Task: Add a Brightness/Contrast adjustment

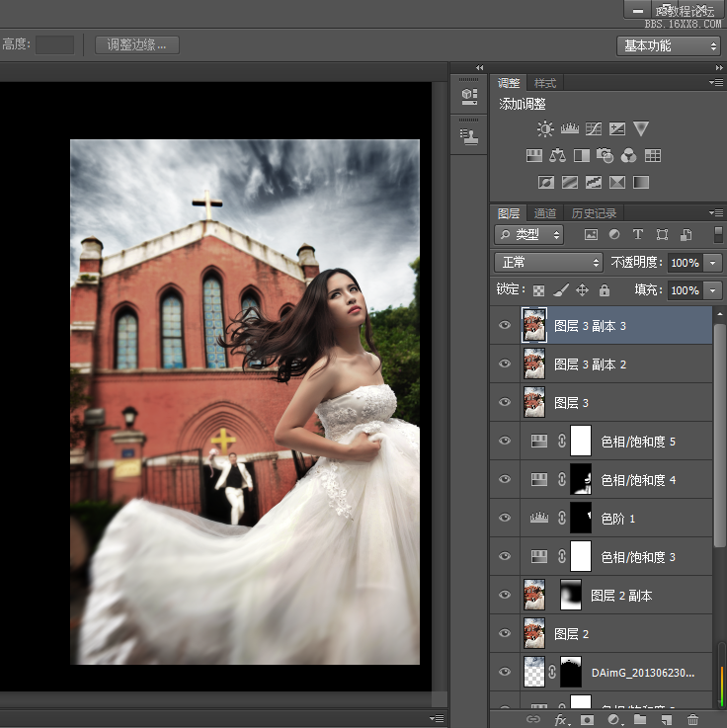Action: tap(545, 128)
